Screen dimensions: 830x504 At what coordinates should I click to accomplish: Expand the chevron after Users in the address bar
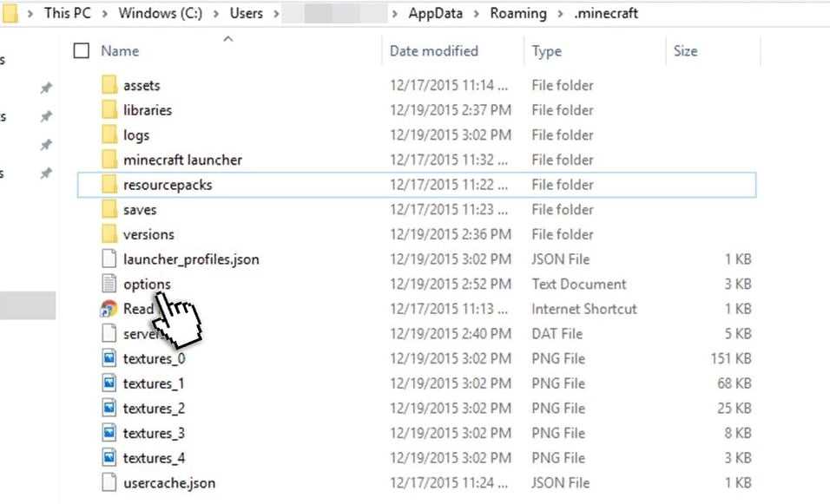275,14
